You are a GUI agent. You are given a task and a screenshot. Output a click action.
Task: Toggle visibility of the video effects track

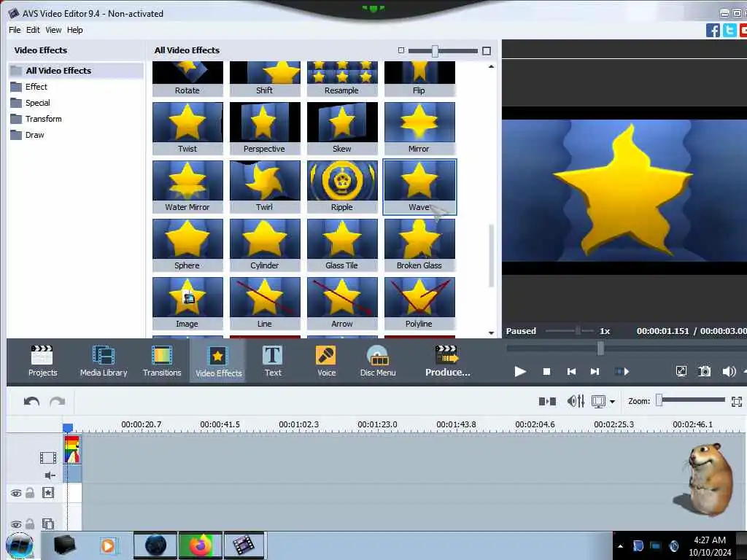point(16,494)
